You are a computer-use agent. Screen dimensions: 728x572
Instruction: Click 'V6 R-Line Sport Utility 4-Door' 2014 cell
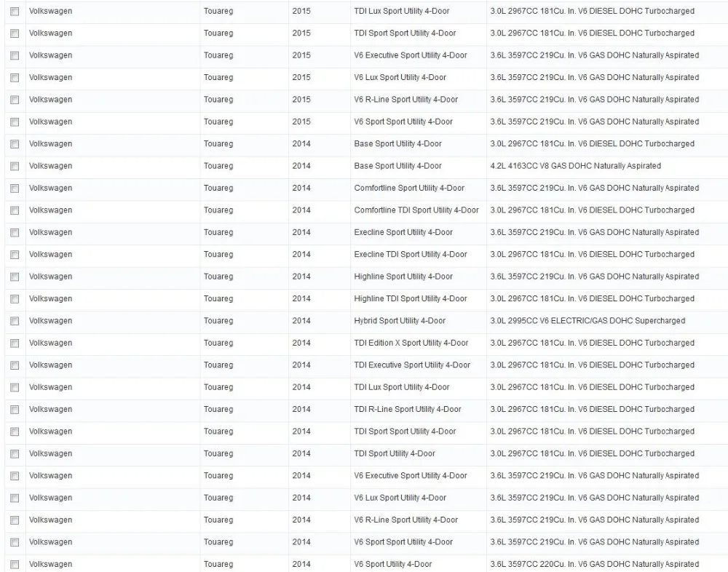coord(405,520)
